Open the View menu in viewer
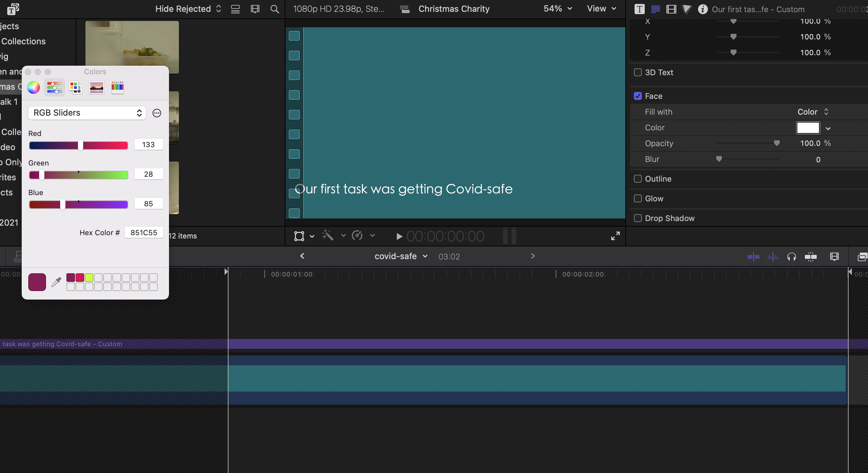Image resolution: width=868 pixels, height=473 pixels. click(x=601, y=9)
